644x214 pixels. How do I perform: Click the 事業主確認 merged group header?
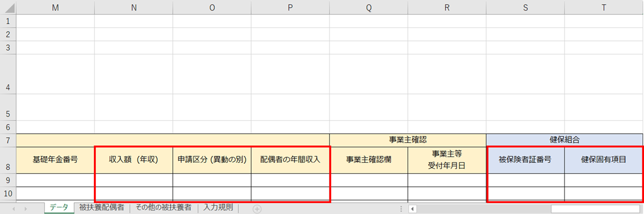click(408, 140)
